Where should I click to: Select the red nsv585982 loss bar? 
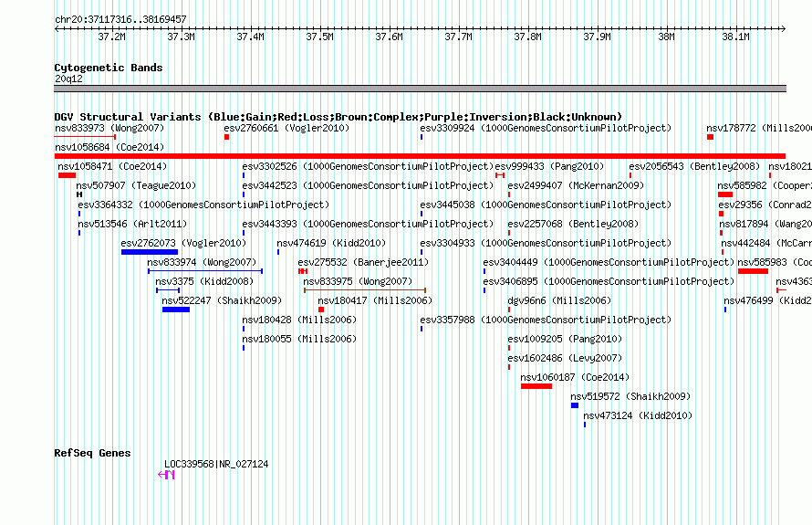pos(725,194)
